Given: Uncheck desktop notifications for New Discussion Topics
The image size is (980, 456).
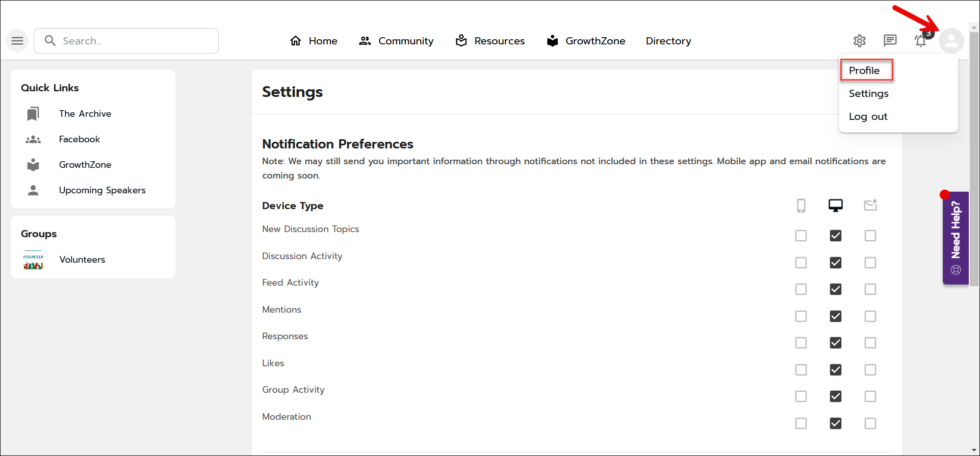Looking at the screenshot, I should (835, 236).
